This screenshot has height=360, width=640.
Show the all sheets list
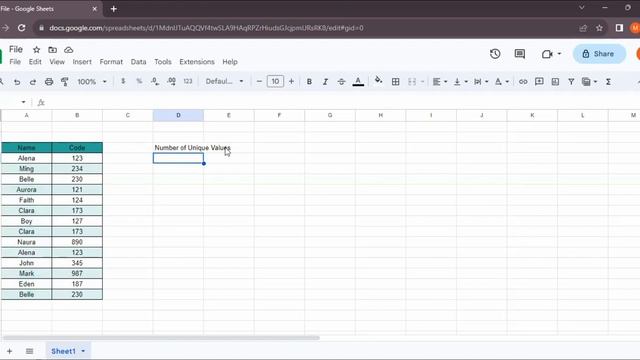pos(29,351)
